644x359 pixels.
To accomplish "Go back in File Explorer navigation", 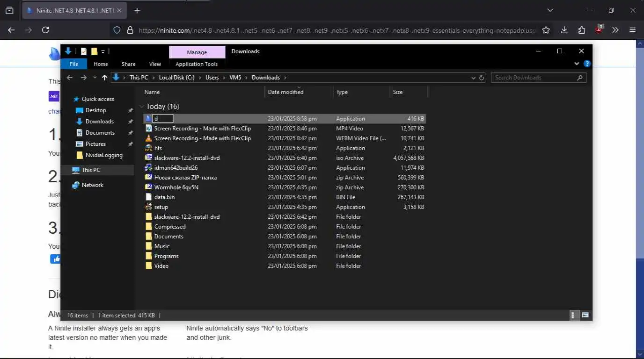I will [70, 78].
